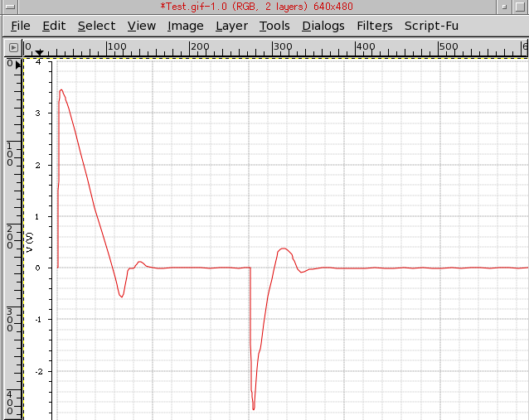The height and width of the screenshot is (420, 529).
Task: Click the negative spike bottom of red curve
Action: coord(254,408)
